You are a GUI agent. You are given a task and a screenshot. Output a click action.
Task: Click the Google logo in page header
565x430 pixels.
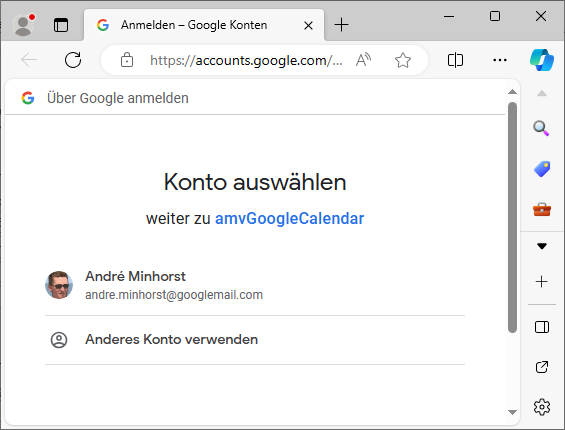click(28, 98)
